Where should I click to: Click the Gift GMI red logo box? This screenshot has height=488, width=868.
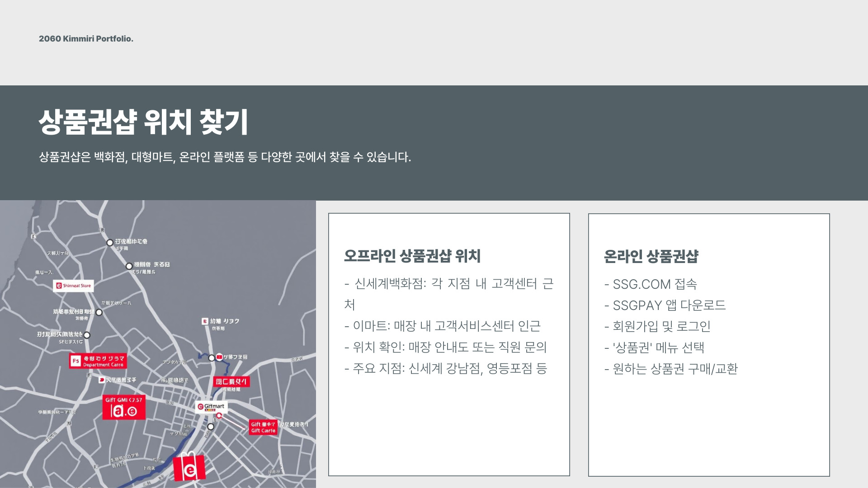click(124, 408)
